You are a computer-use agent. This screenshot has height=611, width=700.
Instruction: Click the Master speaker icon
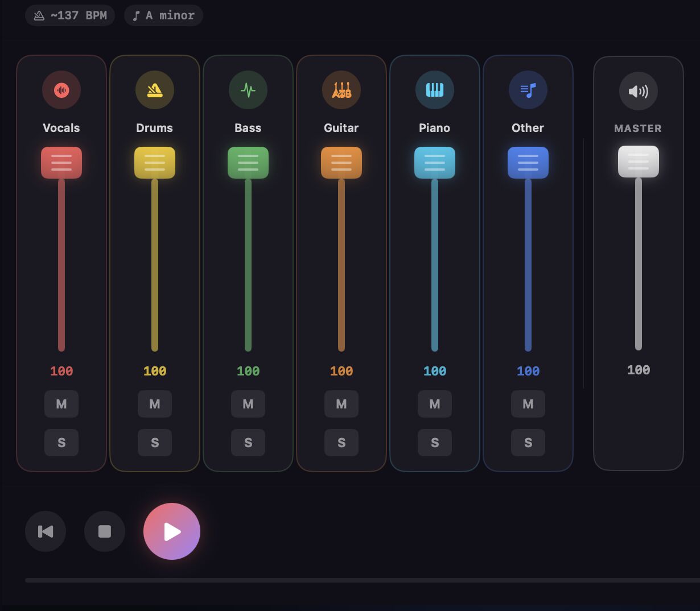click(x=639, y=91)
